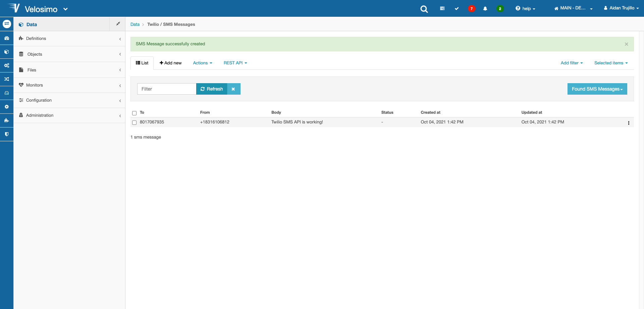
Task: Click the Data panel header
Action: click(x=62, y=24)
